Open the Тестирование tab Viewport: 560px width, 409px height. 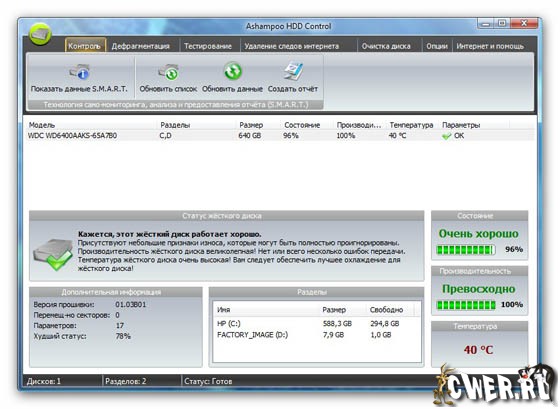pos(208,46)
